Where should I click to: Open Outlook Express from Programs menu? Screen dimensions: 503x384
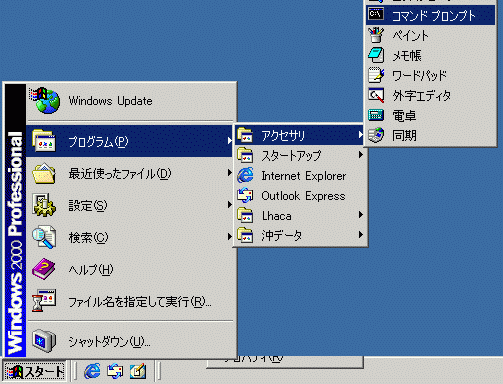[x=300, y=196]
